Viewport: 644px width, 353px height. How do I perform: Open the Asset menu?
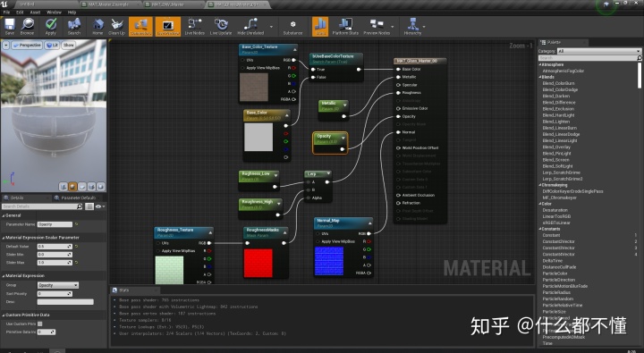click(x=35, y=13)
